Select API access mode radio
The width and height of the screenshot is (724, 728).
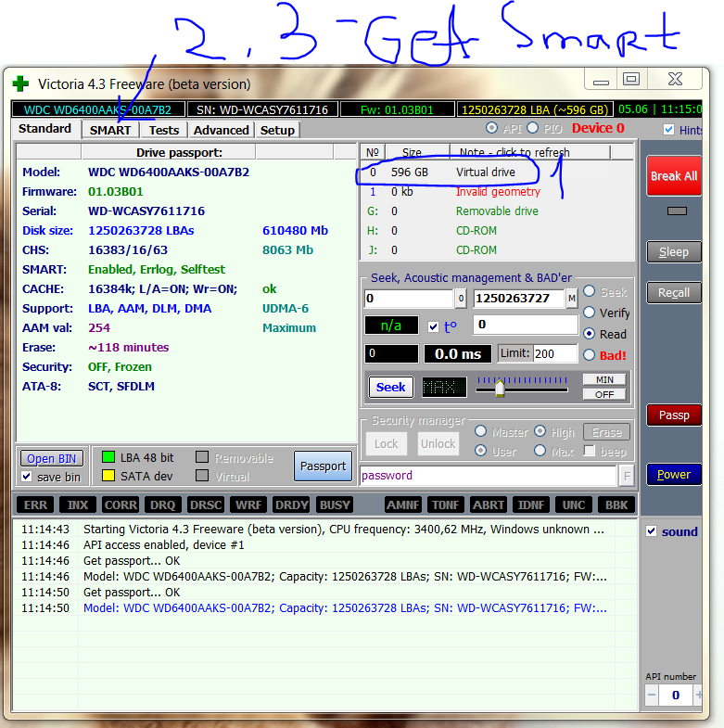click(x=491, y=128)
